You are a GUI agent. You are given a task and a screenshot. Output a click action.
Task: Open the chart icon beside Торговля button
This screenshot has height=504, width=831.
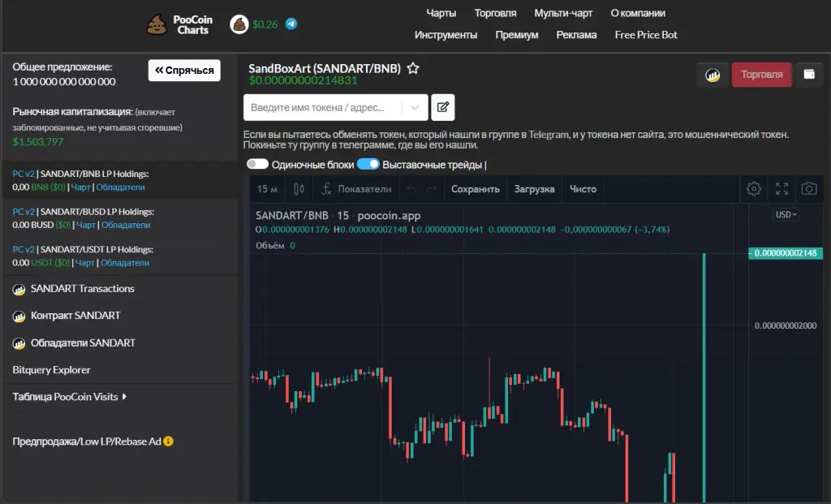(x=713, y=75)
